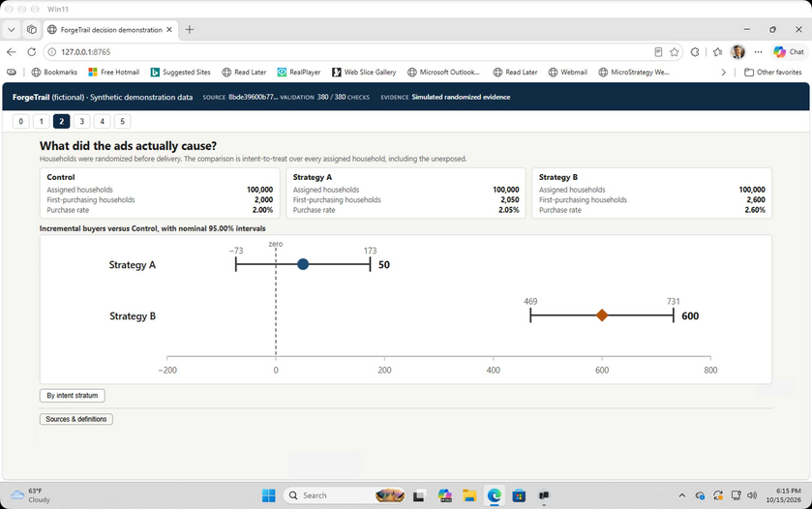Switch to step 1 tab
The width and height of the screenshot is (812, 509).
tap(41, 121)
